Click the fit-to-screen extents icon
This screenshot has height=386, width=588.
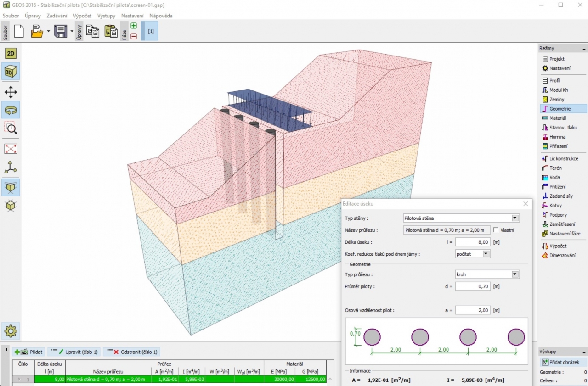[x=11, y=149]
